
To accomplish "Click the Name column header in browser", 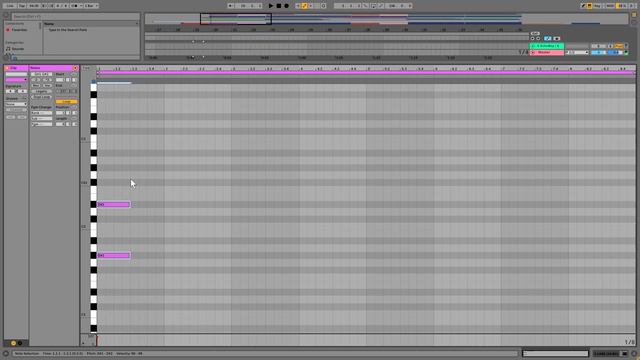I will (49, 24).
